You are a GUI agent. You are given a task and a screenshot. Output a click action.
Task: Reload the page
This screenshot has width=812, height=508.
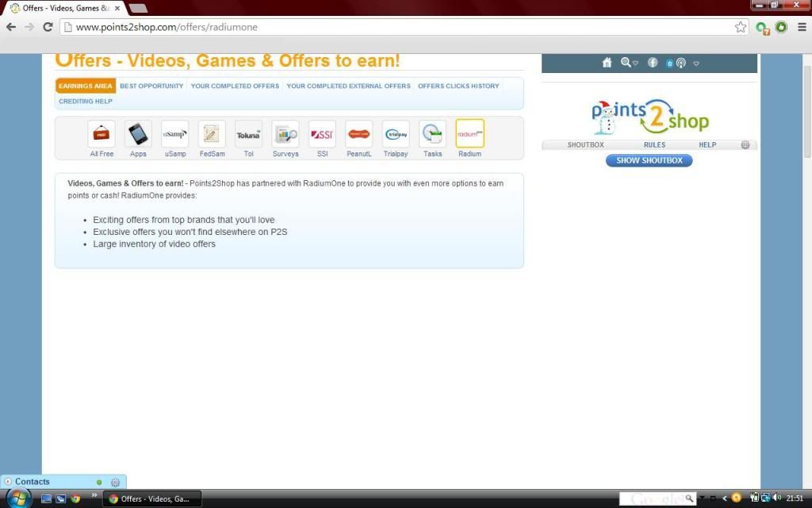tap(48, 27)
